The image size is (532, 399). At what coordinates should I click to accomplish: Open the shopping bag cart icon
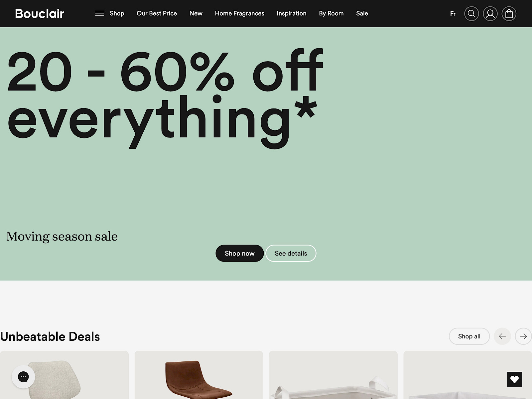pos(509,14)
